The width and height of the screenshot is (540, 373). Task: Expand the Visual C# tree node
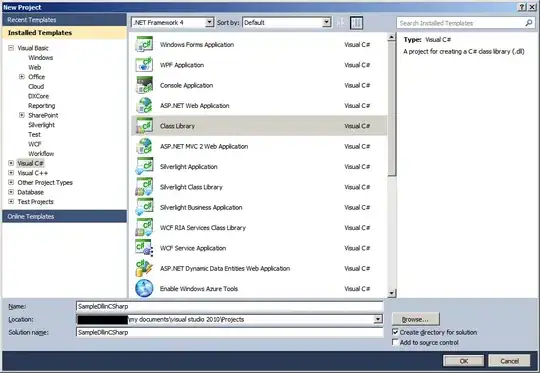(x=11, y=163)
